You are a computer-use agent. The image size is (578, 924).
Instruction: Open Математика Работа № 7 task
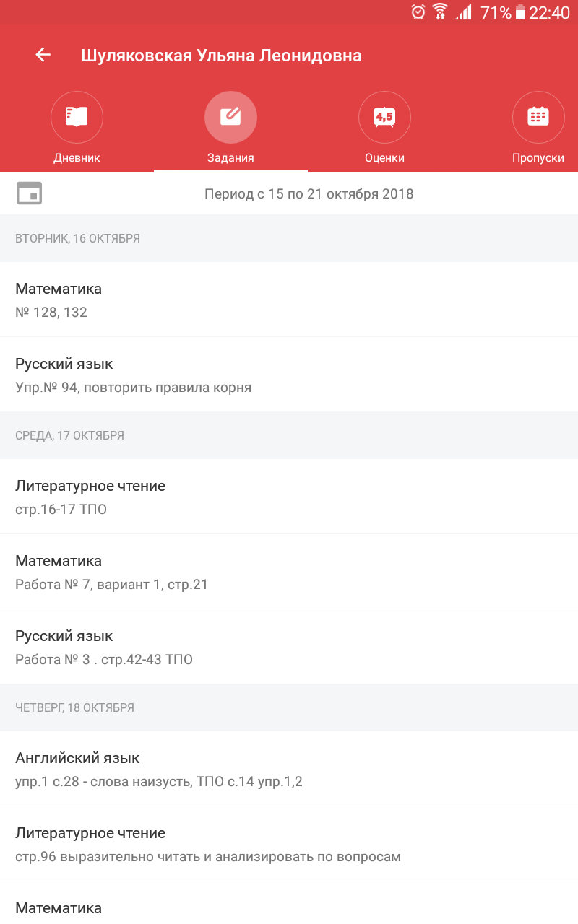(289, 572)
